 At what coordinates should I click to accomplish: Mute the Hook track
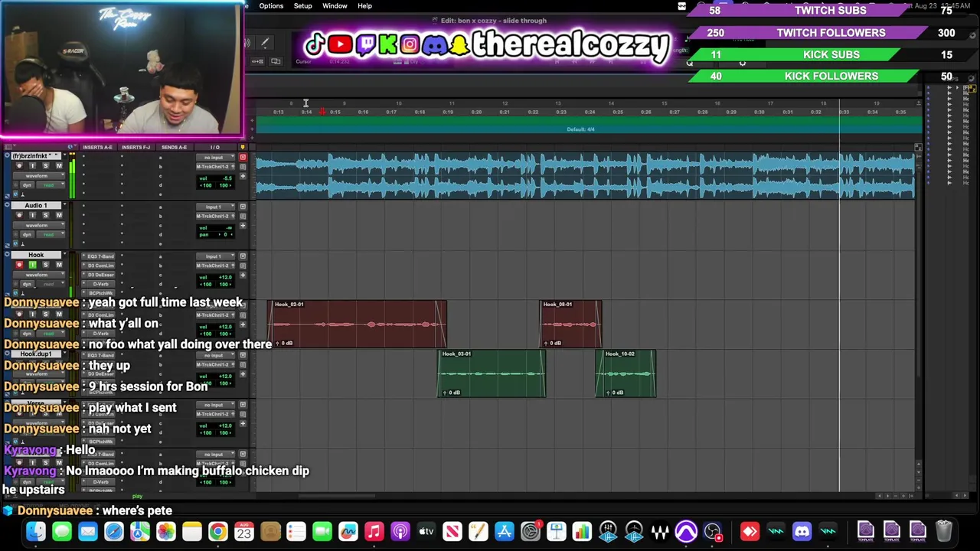coord(59,265)
